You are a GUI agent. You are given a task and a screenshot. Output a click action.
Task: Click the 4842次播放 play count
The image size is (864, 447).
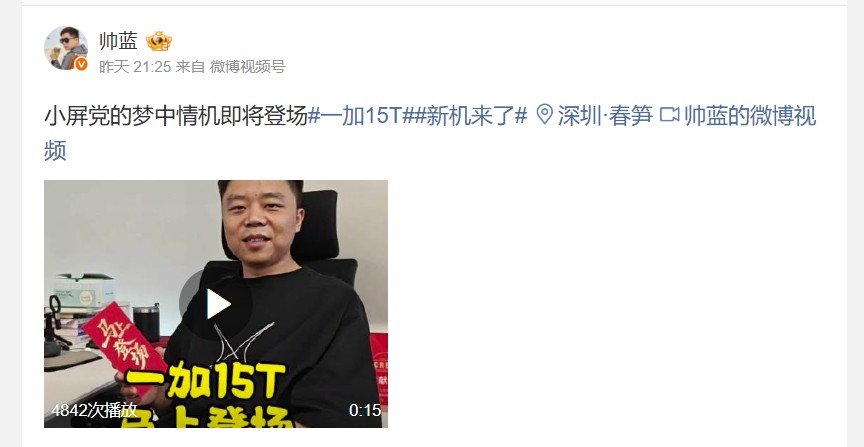(94, 410)
